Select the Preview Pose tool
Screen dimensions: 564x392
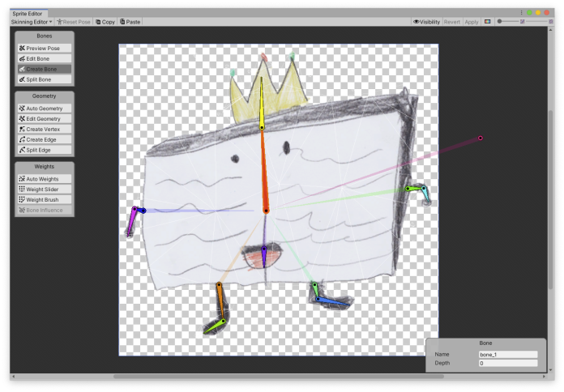tap(44, 49)
